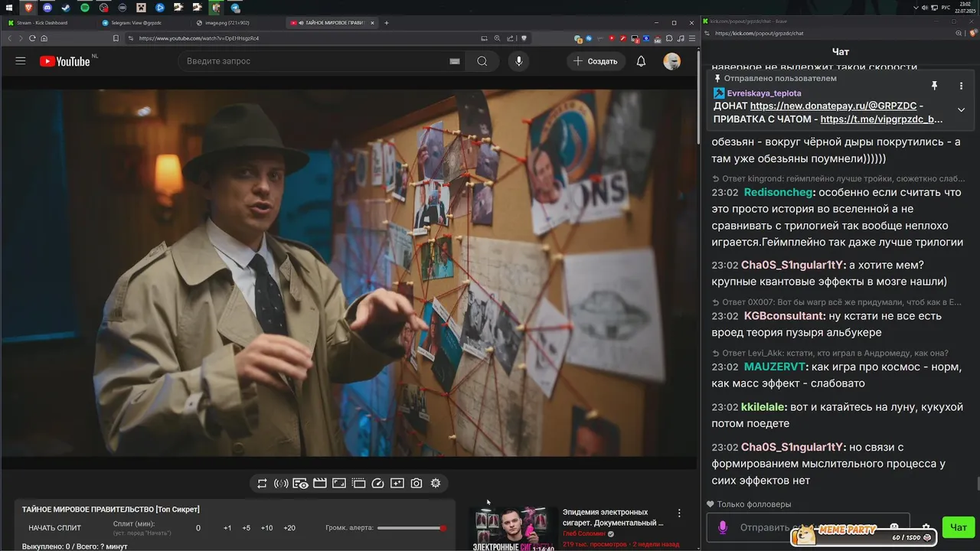
Task: Focus the Отправить chat message field
Action: coord(808,527)
